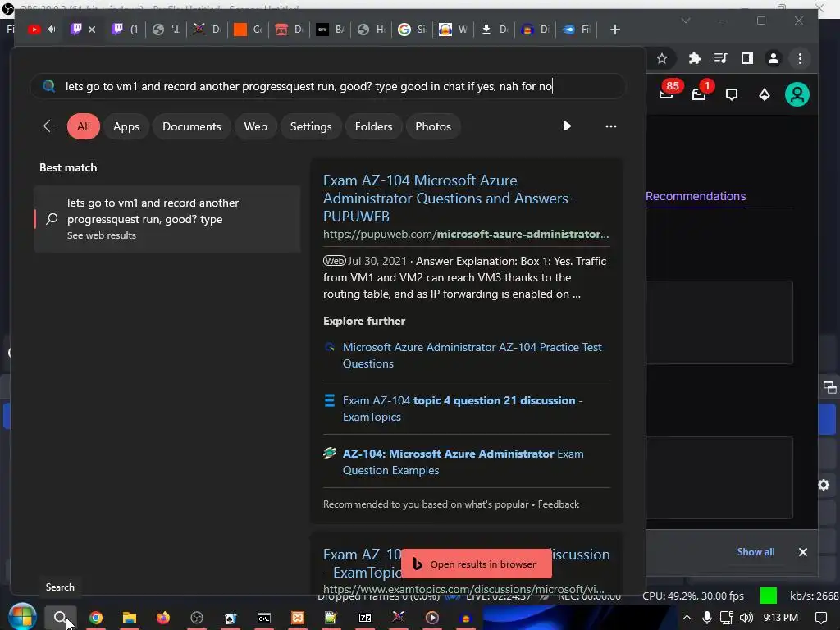Open the Twitch user avatar menu
840x630 pixels.
pyautogui.click(x=797, y=95)
